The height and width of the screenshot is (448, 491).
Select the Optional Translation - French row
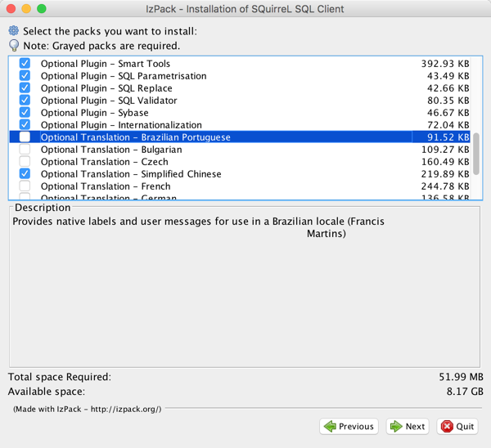[x=240, y=186]
